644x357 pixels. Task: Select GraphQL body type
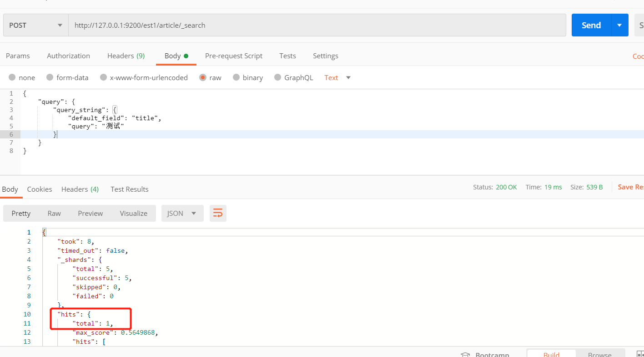pos(278,77)
